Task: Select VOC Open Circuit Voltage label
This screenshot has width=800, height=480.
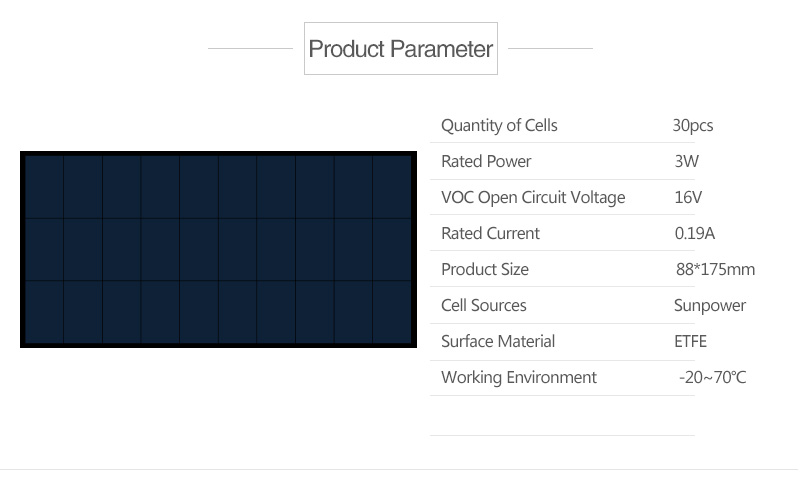Action: tap(533, 197)
